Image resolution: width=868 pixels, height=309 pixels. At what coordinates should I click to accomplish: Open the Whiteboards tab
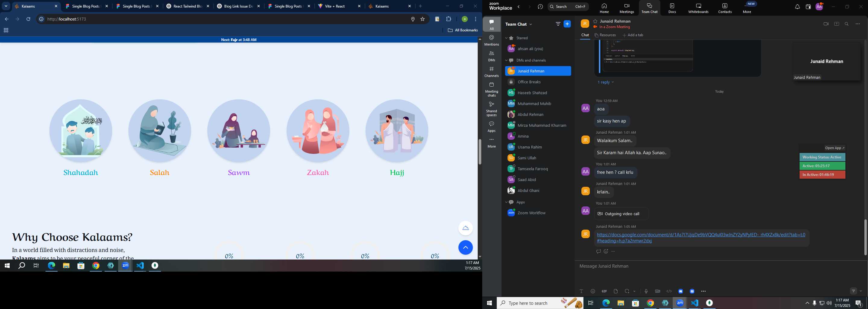coord(698,8)
